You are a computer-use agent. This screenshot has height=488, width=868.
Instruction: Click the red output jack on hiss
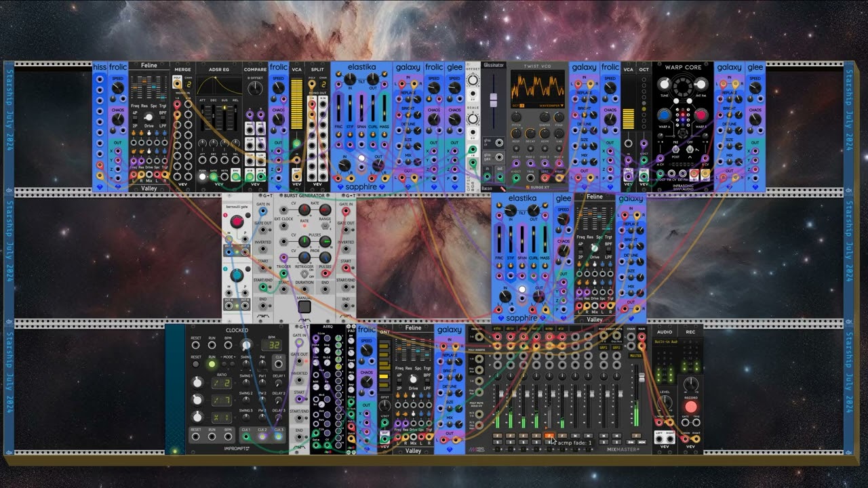pos(100,165)
